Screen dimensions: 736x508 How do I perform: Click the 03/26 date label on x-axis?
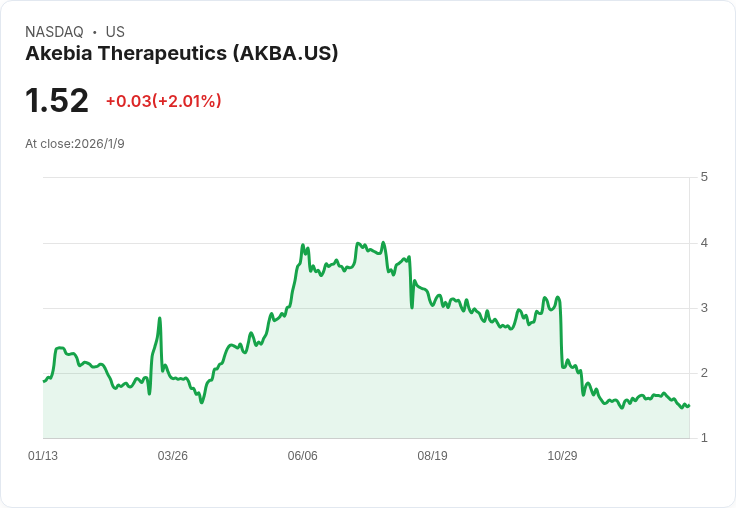pyautogui.click(x=173, y=456)
